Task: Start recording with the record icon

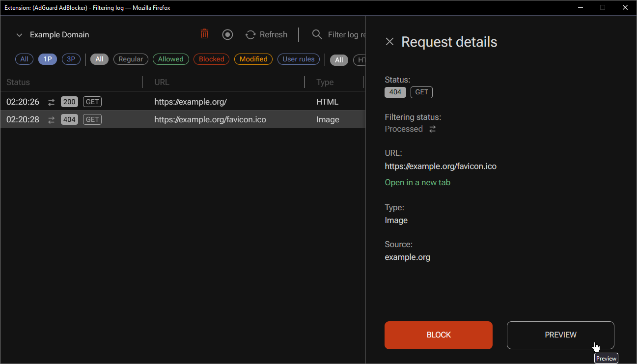Action: (227, 34)
